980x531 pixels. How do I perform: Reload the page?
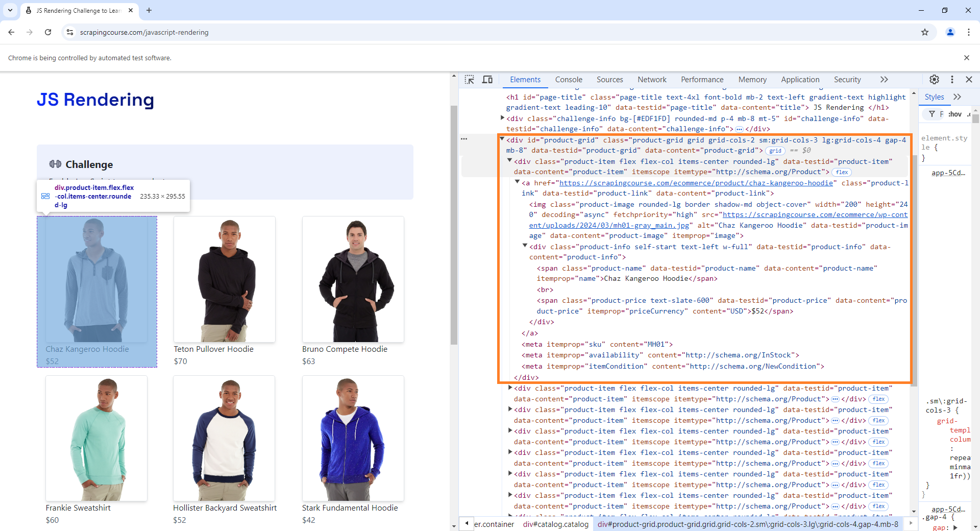tap(47, 32)
